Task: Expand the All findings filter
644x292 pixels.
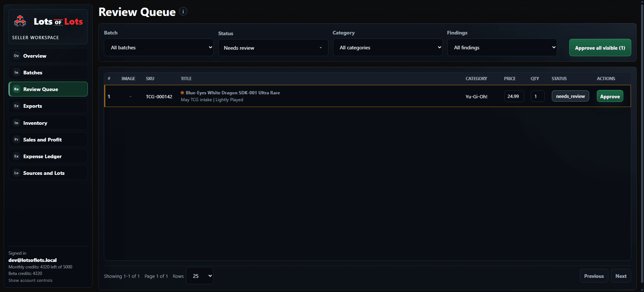Action: (x=502, y=48)
